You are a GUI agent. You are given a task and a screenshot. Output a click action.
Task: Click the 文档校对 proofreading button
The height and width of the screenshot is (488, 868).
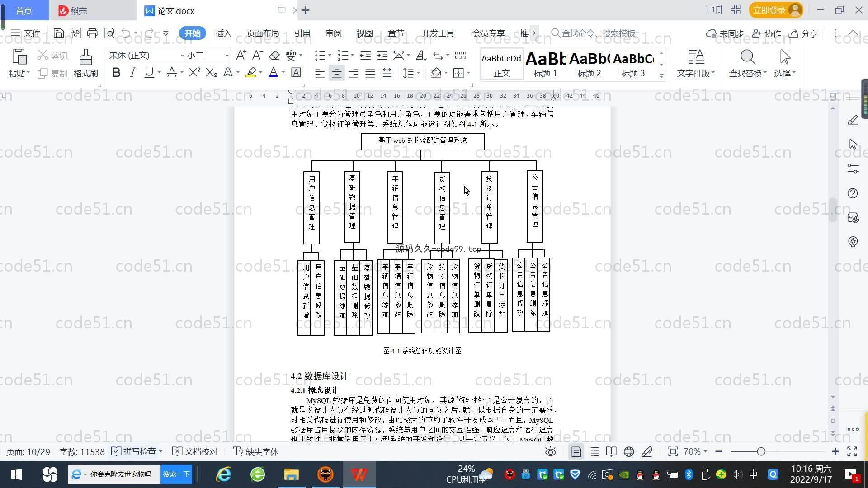(x=195, y=451)
